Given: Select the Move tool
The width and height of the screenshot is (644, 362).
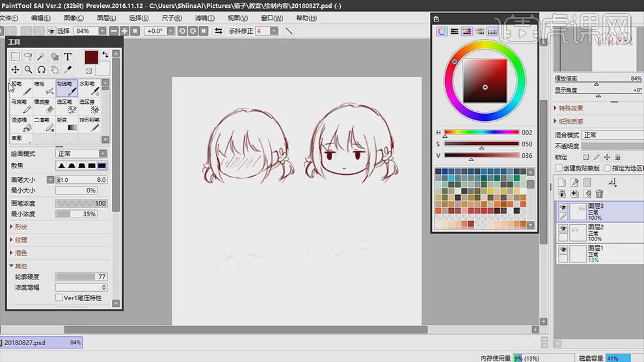Looking at the screenshot, I should pyautogui.click(x=15, y=70).
